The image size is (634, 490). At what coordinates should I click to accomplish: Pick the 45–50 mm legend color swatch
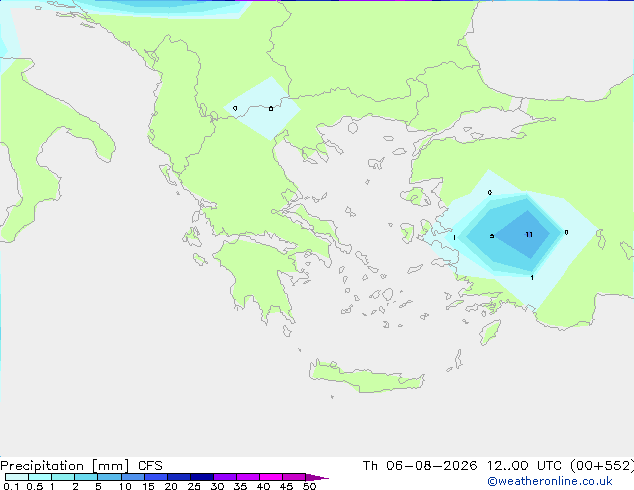coord(294,477)
